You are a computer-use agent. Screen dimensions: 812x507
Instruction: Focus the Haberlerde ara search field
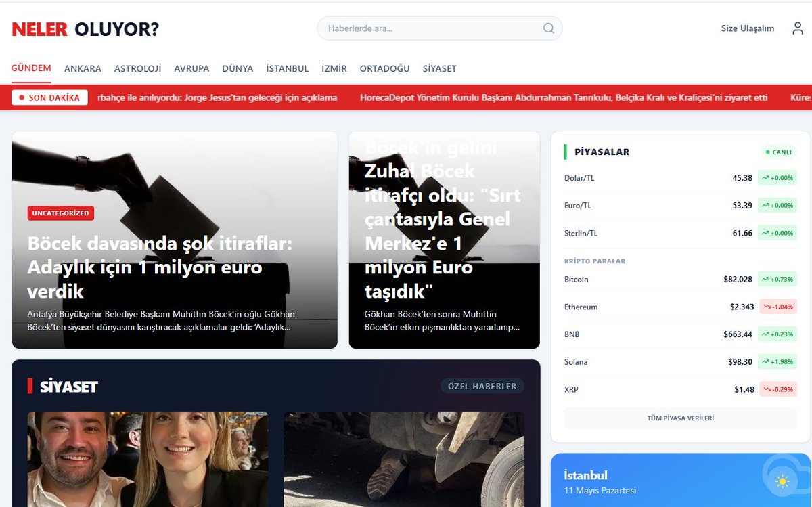[440, 28]
